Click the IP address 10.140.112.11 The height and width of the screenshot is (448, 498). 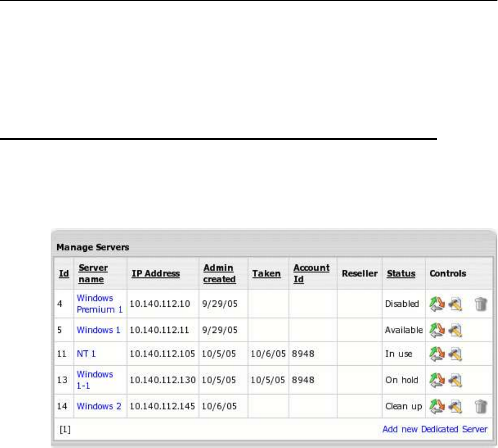pos(160,330)
